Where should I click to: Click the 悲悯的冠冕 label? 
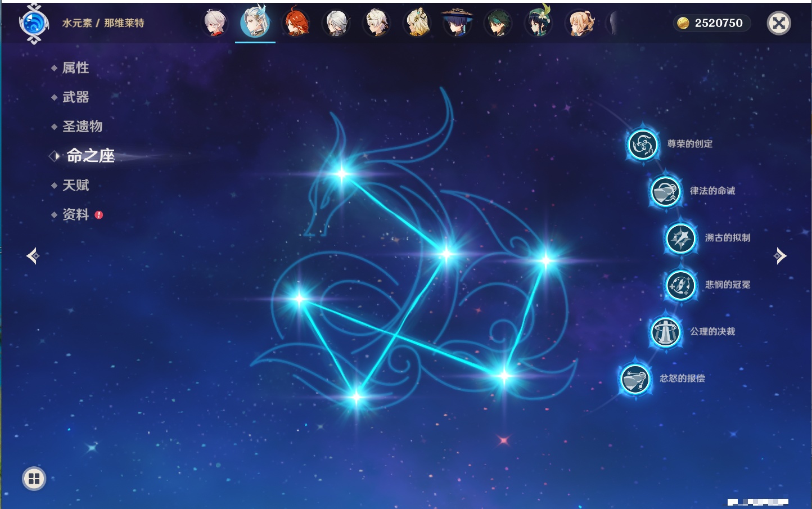[728, 285]
